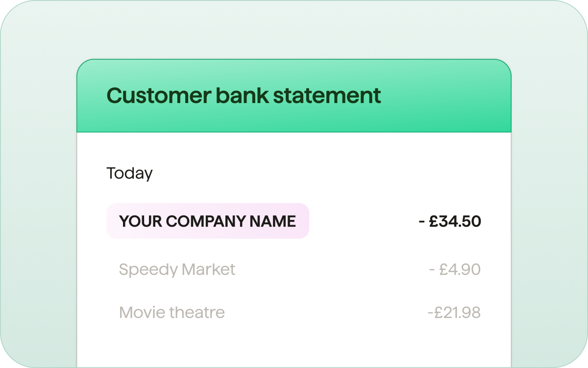588x368 pixels.
Task: Click the word "statement" in the heading
Action: coord(327,95)
